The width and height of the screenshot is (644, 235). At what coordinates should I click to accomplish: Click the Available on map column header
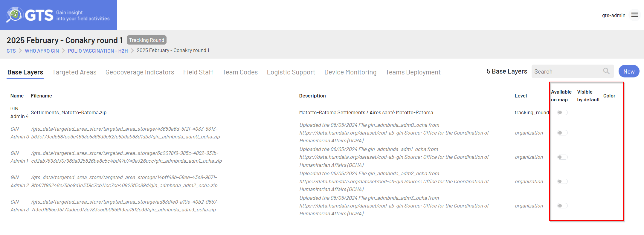click(561, 96)
